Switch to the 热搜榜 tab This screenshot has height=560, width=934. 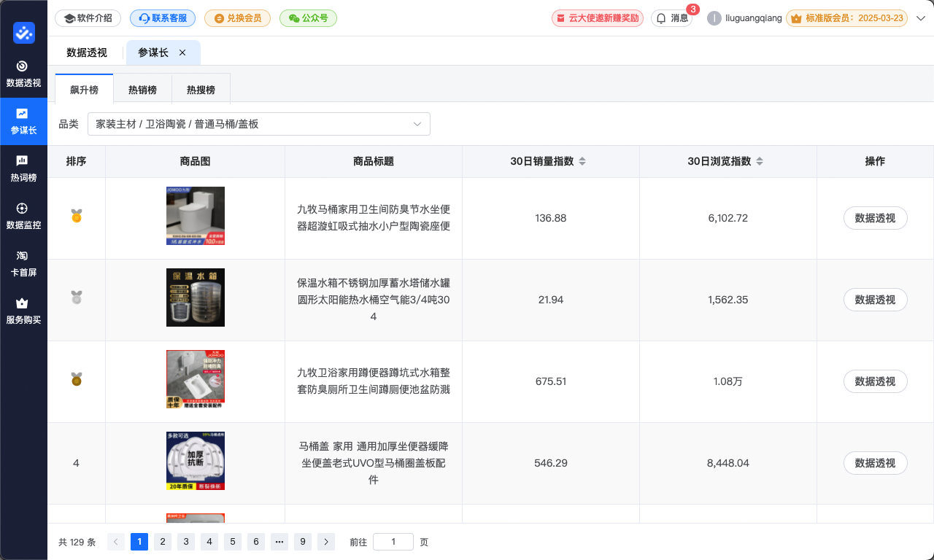(201, 90)
